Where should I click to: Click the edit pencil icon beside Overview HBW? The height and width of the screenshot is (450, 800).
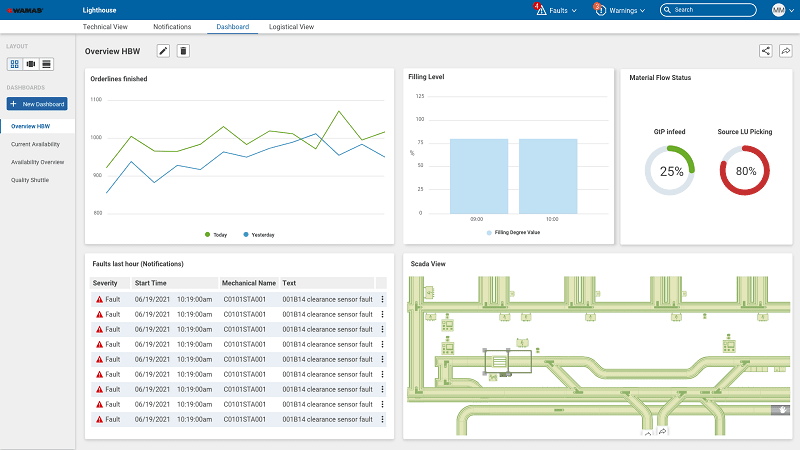click(x=163, y=51)
